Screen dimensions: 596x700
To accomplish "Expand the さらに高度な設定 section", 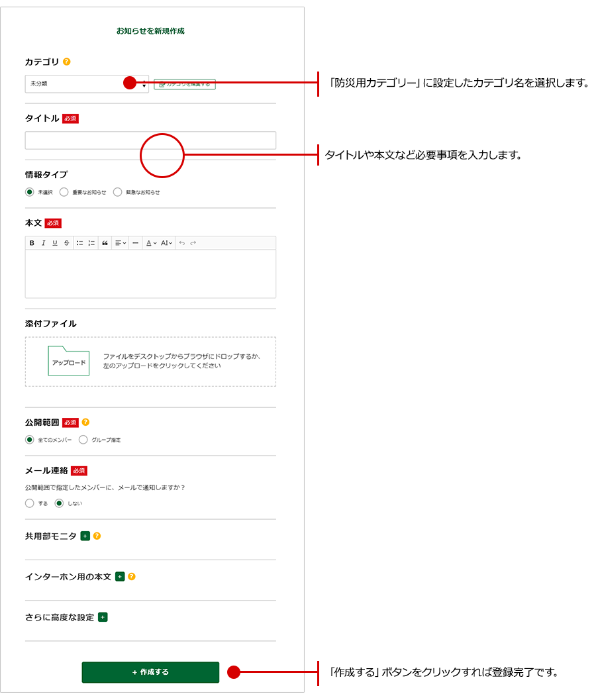I will (103, 617).
